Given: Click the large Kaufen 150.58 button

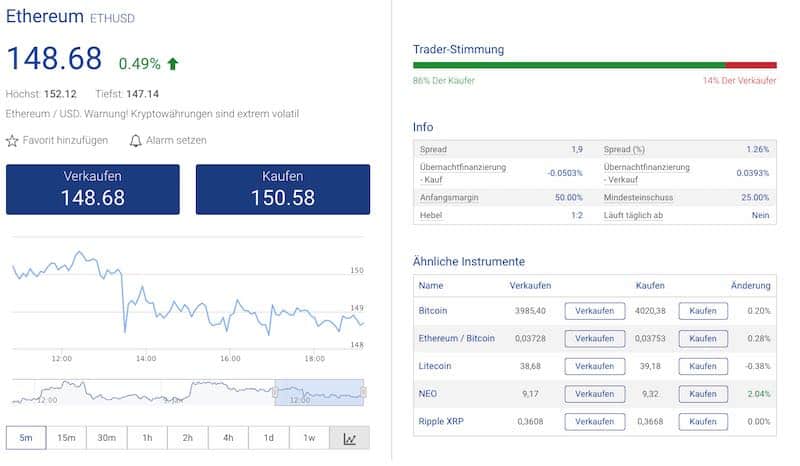Looking at the screenshot, I should click(283, 189).
